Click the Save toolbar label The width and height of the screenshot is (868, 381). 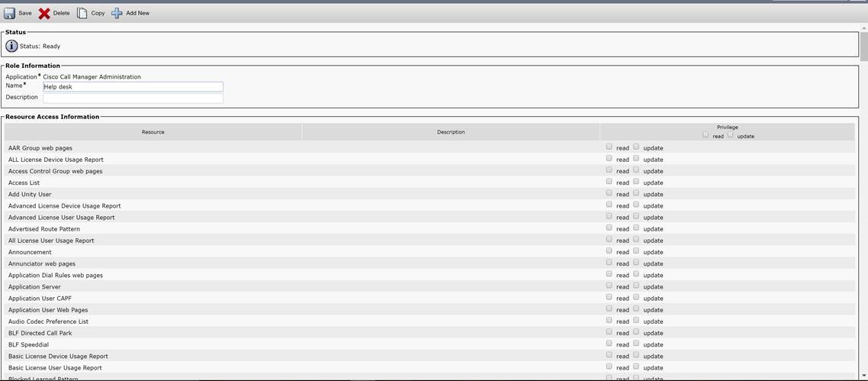[x=25, y=13]
